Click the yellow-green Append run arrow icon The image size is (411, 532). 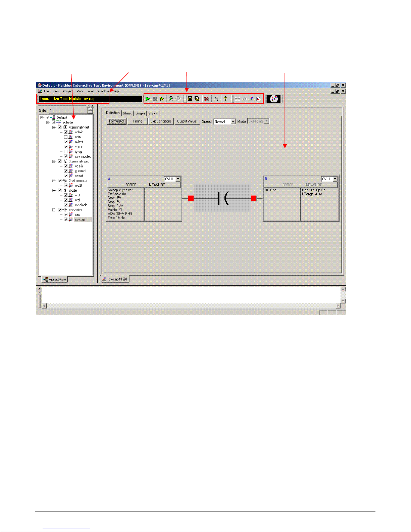point(162,99)
